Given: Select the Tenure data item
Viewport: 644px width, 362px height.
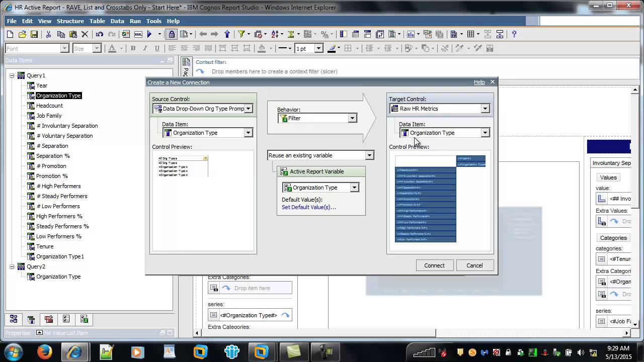Looking at the screenshot, I should coord(45,246).
